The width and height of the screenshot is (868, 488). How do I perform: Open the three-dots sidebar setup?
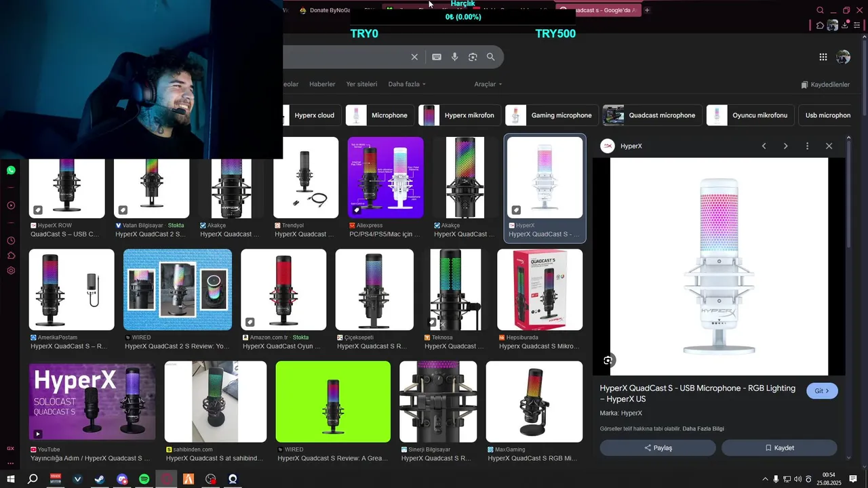pos(10,464)
